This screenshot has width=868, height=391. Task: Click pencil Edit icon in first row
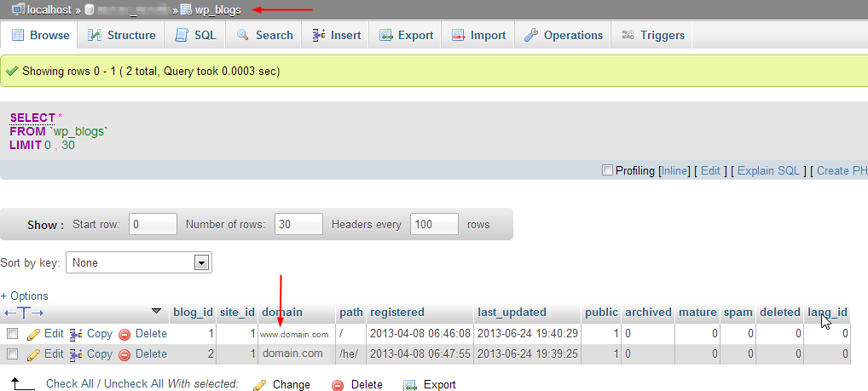coord(34,334)
